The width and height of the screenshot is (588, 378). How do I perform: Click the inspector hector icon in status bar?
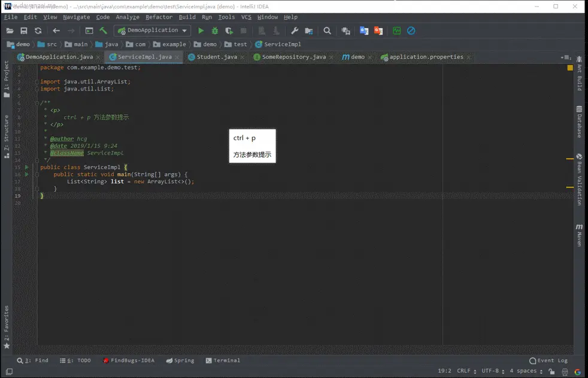click(565, 371)
